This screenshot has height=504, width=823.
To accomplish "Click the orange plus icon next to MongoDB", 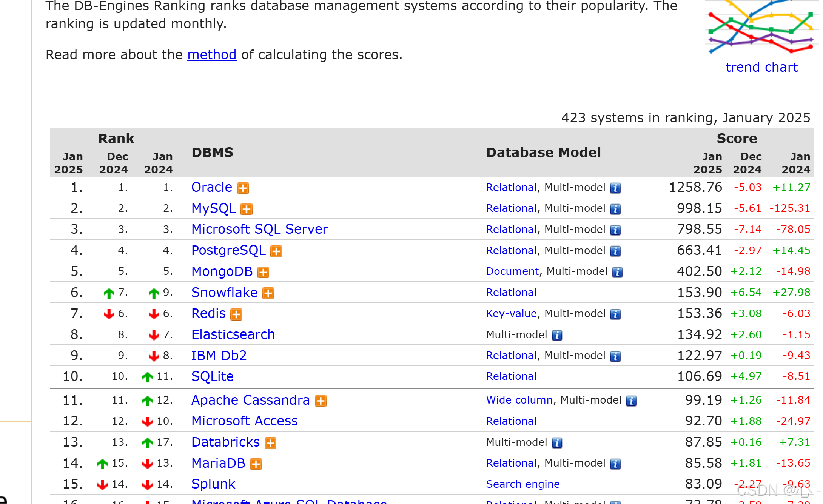I will pyautogui.click(x=263, y=272).
